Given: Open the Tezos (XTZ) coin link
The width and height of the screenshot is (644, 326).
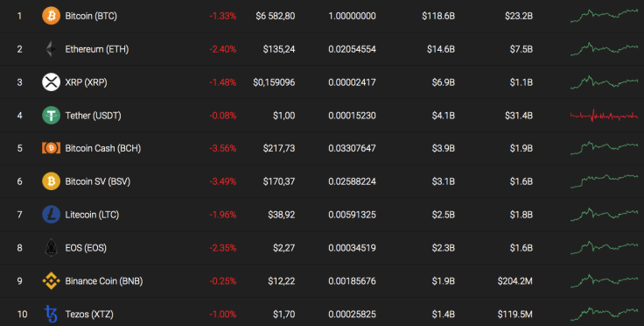Looking at the screenshot, I should tap(89, 315).
